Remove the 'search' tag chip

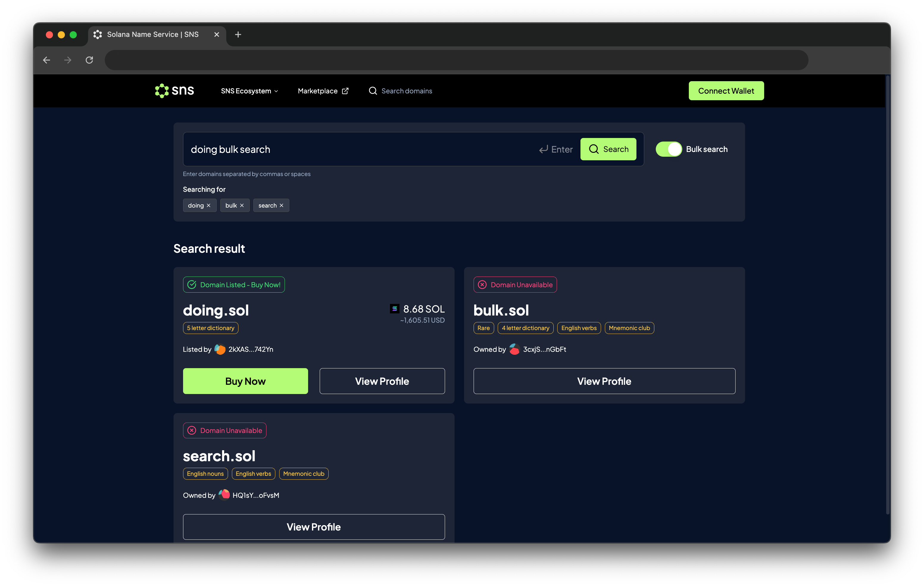(x=281, y=205)
